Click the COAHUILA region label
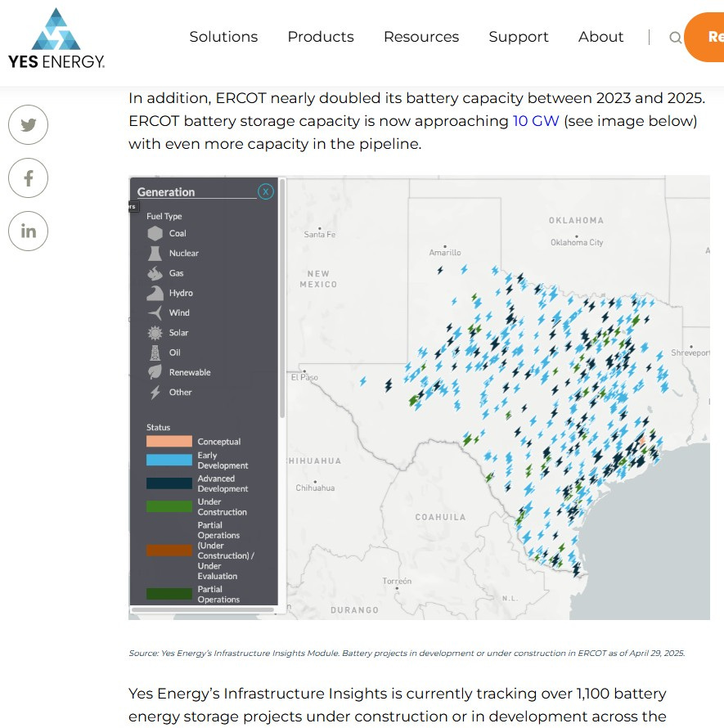 tap(440, 517)
